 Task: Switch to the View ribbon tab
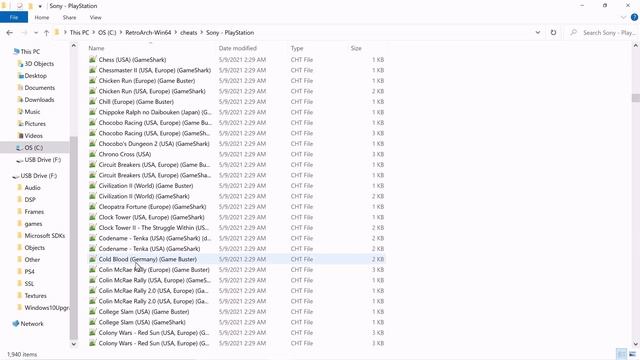pos(96,18)
